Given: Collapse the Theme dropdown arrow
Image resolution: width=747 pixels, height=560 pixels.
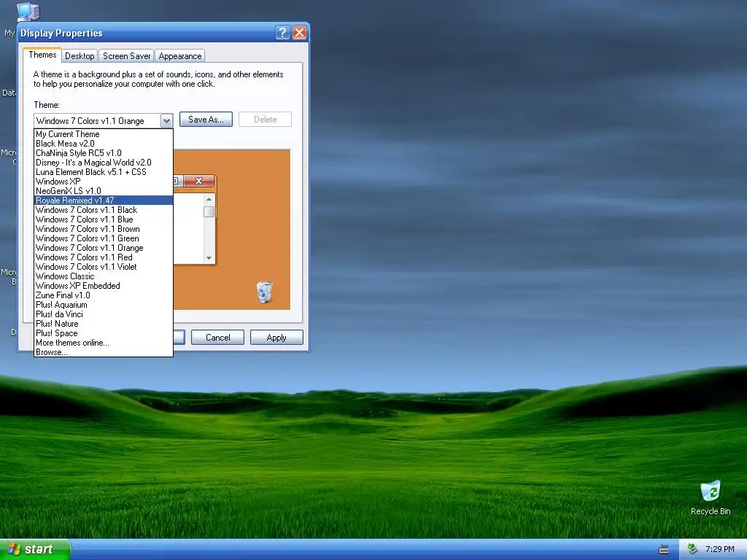Looking at the screenshot, I should click(x=166, y=120).
